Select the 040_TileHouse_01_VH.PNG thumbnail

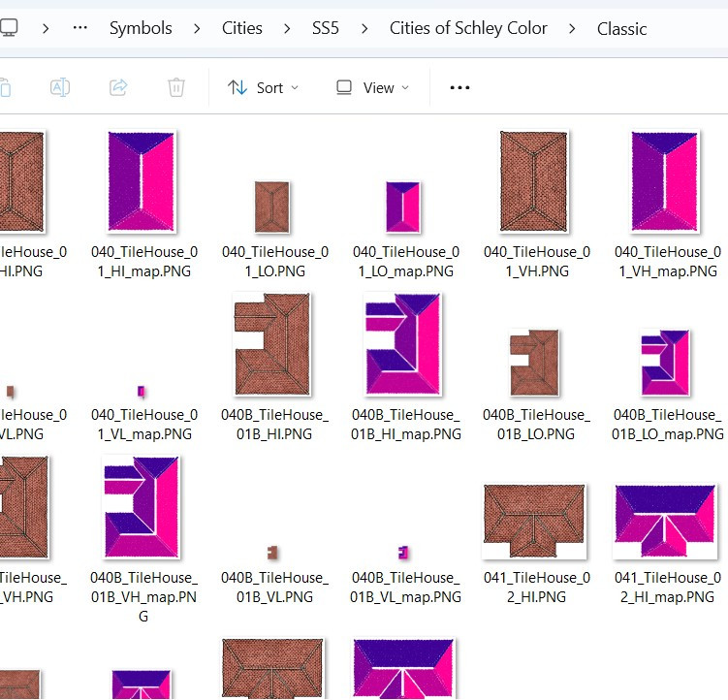[534, 181]
